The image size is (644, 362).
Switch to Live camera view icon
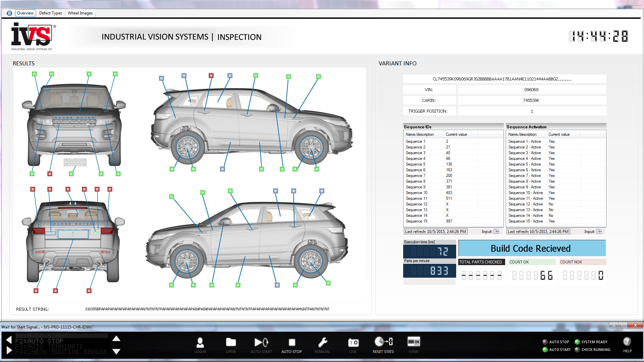[x=353, y=343]
